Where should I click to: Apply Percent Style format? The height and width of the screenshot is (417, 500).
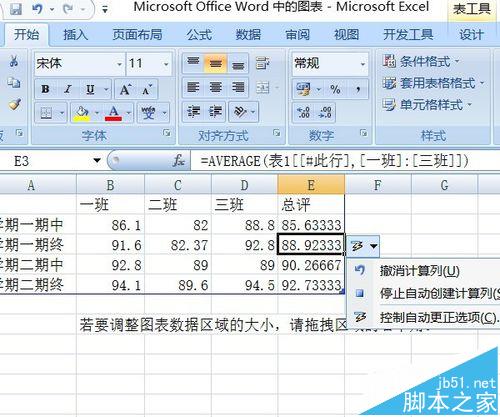(335, 89)
